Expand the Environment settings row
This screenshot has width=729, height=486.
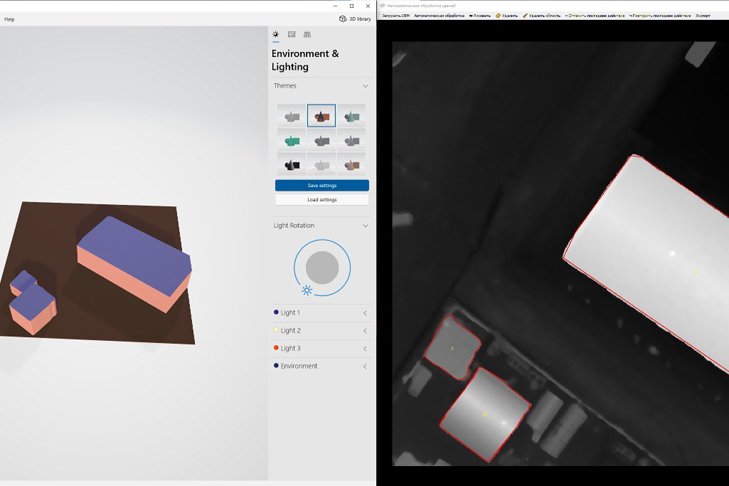coord(365,366)
